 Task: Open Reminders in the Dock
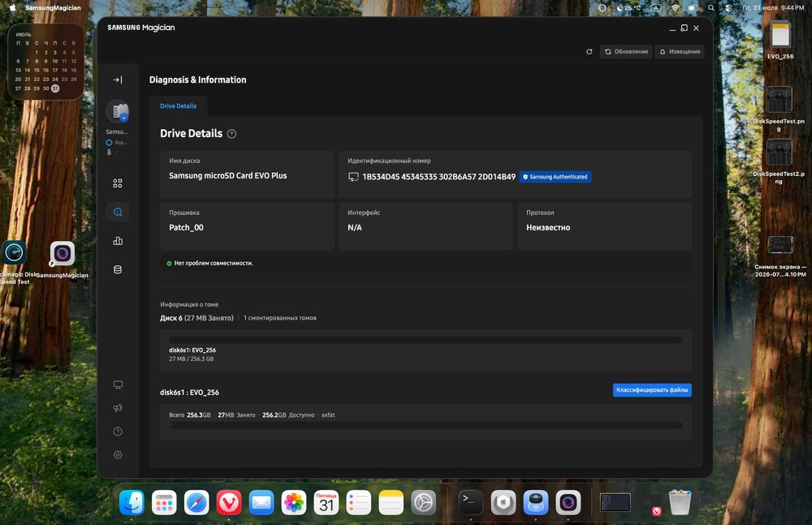(x=358, y=502)
